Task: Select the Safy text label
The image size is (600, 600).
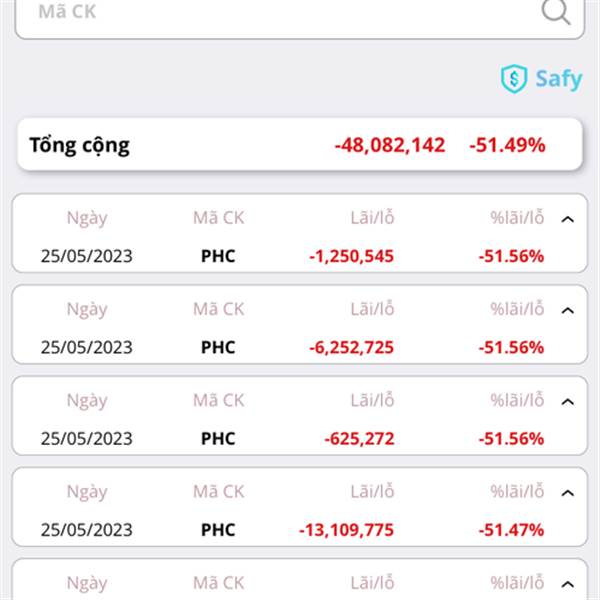Action: (x=559, y=80)
